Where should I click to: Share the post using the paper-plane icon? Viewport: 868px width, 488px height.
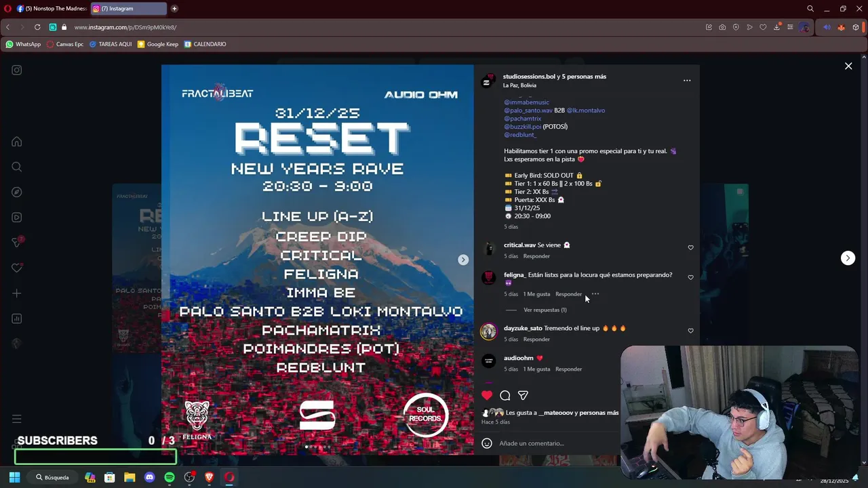tap(523, 396)
